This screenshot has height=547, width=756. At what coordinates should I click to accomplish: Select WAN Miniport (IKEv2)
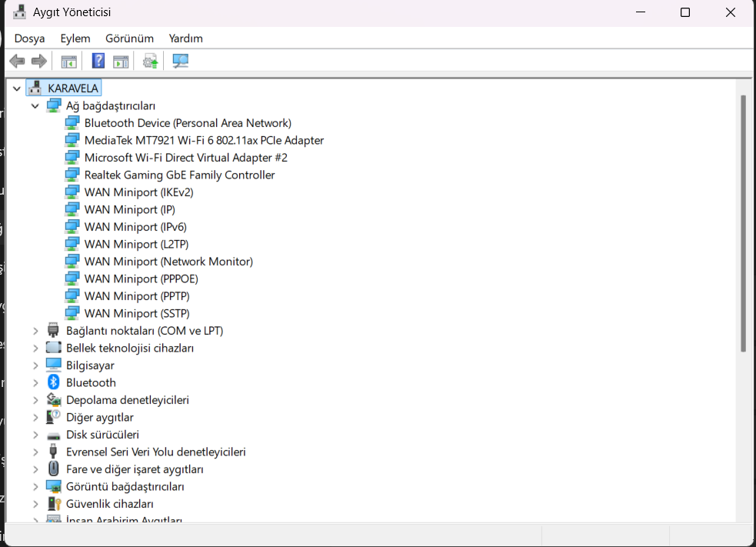pos(139,192)
